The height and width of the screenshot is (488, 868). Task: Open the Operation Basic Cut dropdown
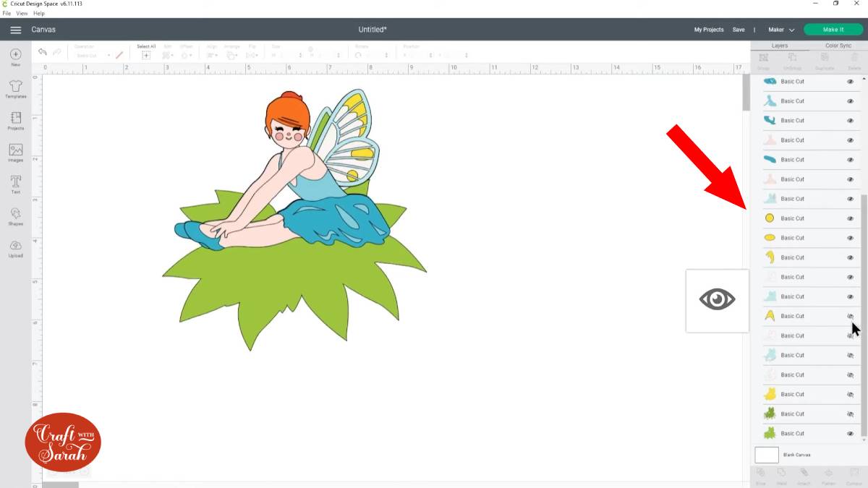click(x=92, y=55)
